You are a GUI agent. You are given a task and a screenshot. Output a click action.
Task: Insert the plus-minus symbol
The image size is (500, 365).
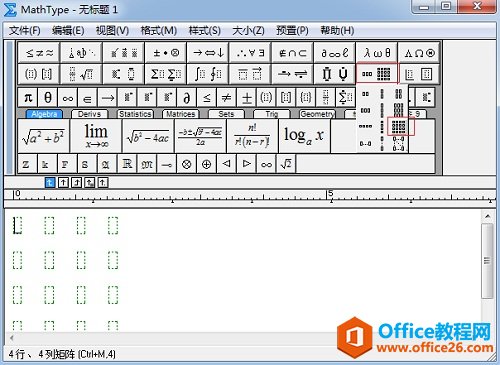(x=247, y=97)
